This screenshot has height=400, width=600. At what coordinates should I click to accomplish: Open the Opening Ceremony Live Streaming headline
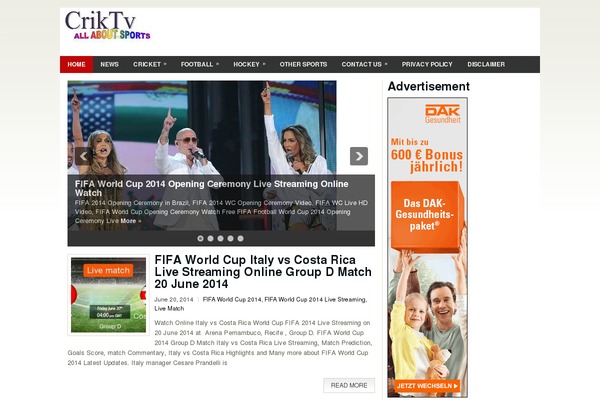tap(212, 188)
